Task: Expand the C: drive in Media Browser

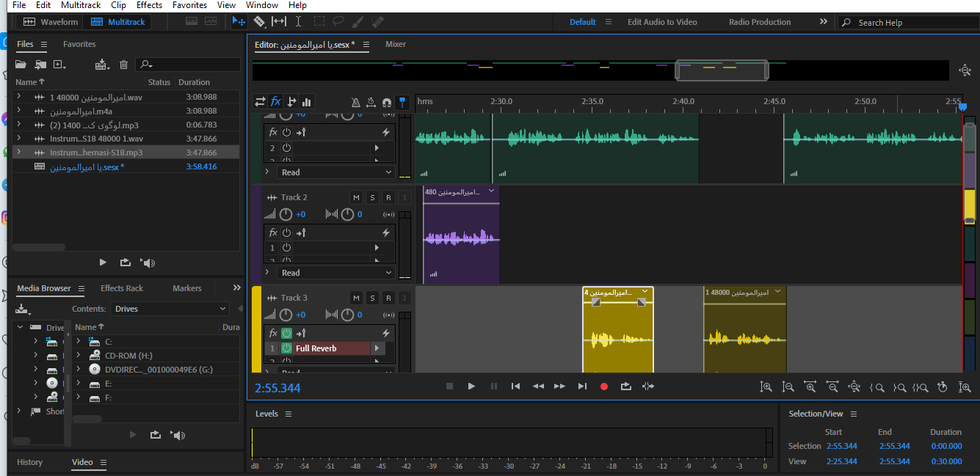Action: (78, 342)
